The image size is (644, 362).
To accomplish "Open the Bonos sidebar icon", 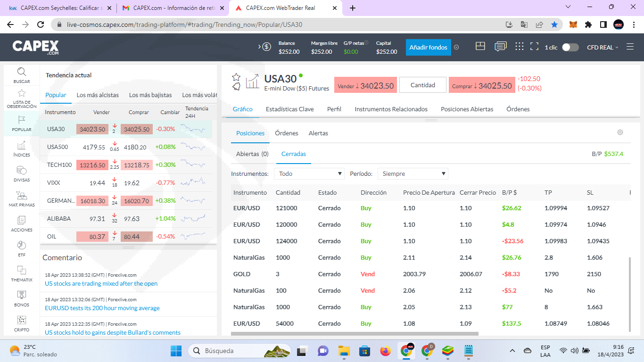I will point(22,296).
